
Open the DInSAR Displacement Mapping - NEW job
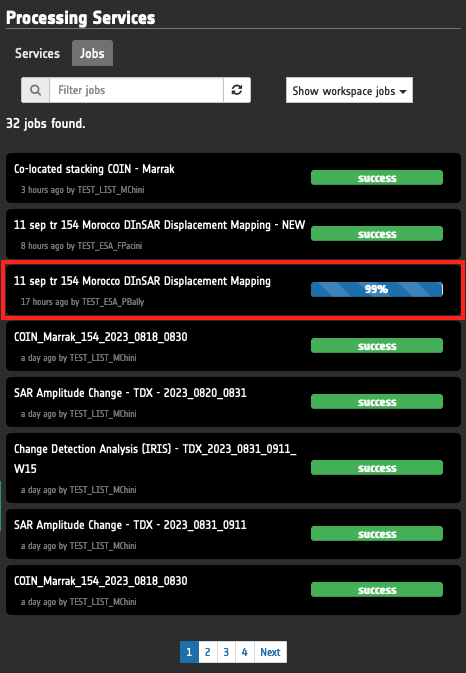233,234
